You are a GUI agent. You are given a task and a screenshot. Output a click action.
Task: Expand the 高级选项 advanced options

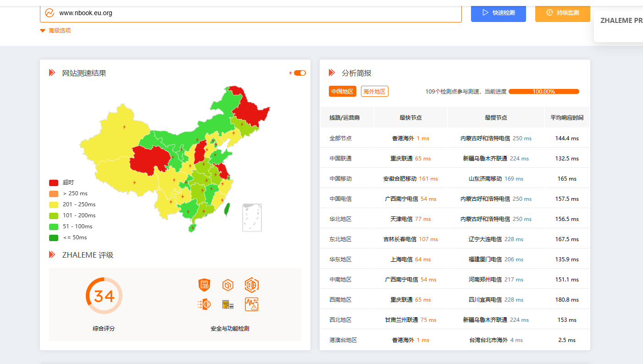click(55, 31)
